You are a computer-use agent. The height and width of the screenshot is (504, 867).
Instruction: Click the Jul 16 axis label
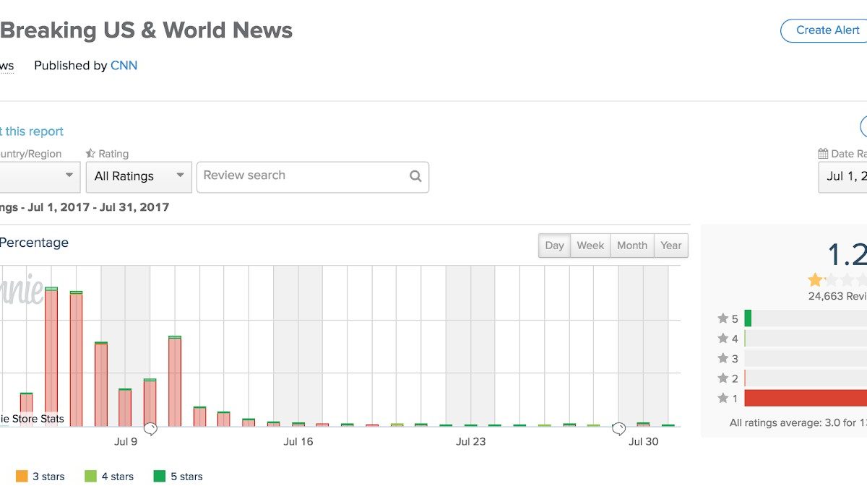(298, 442)
